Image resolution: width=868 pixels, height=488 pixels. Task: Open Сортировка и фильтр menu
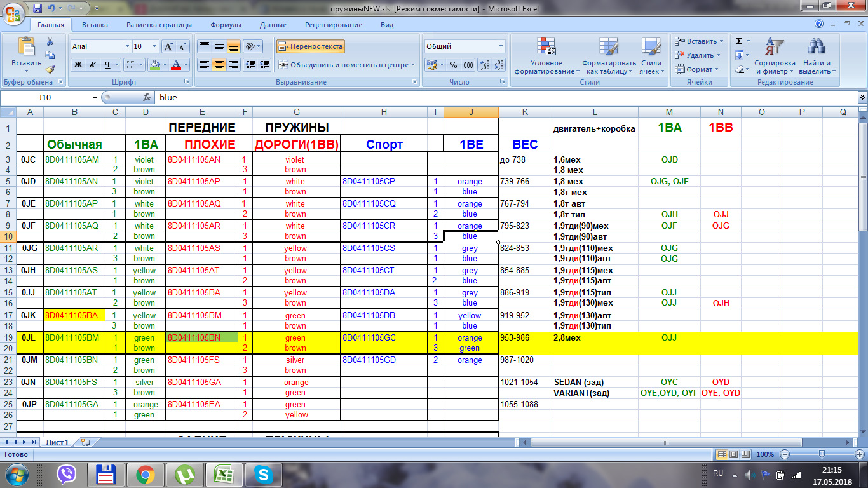click(775, 56)
